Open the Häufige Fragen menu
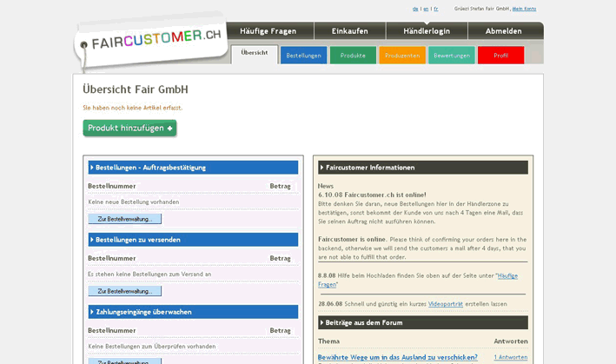The image size is (616, 364). pyautogui.click(x=268, y=31)
